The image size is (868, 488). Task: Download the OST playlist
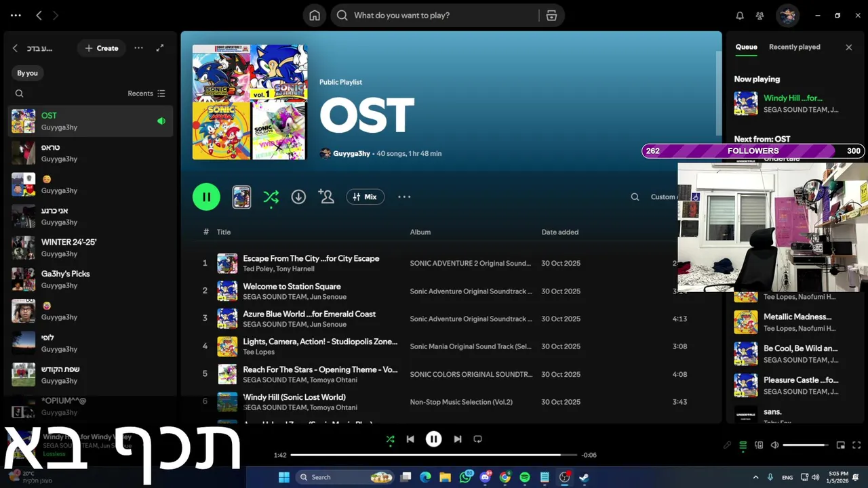tap(298, 197)
